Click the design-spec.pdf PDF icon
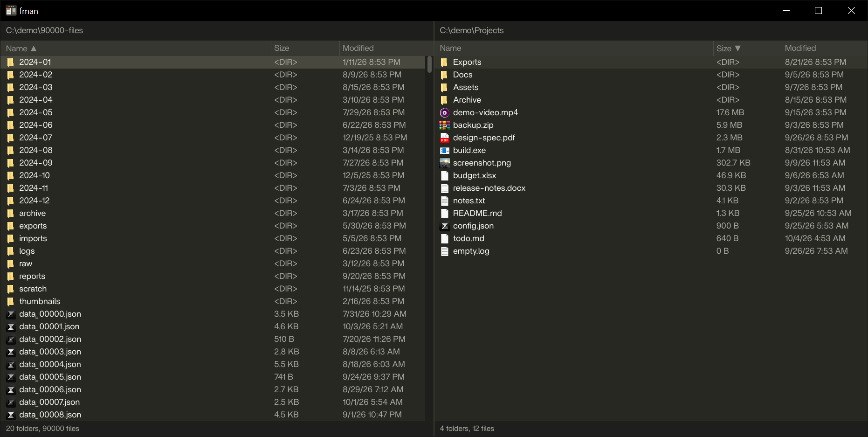 445,138
